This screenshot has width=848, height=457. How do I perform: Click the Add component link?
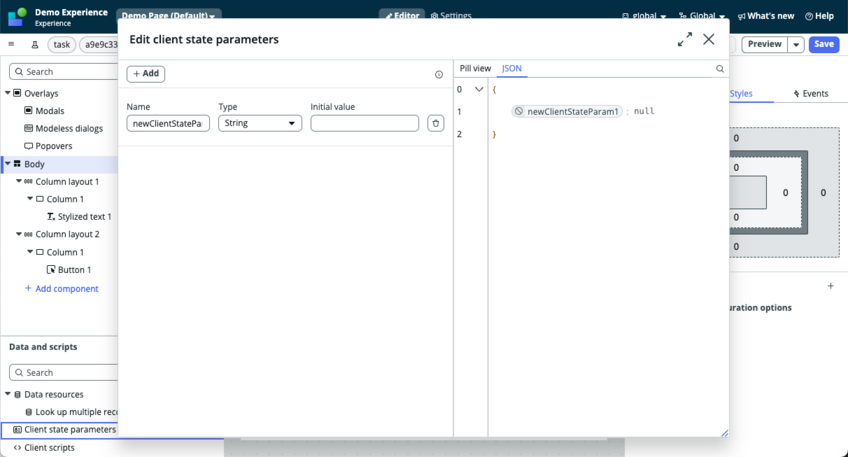tap(62, 289)
